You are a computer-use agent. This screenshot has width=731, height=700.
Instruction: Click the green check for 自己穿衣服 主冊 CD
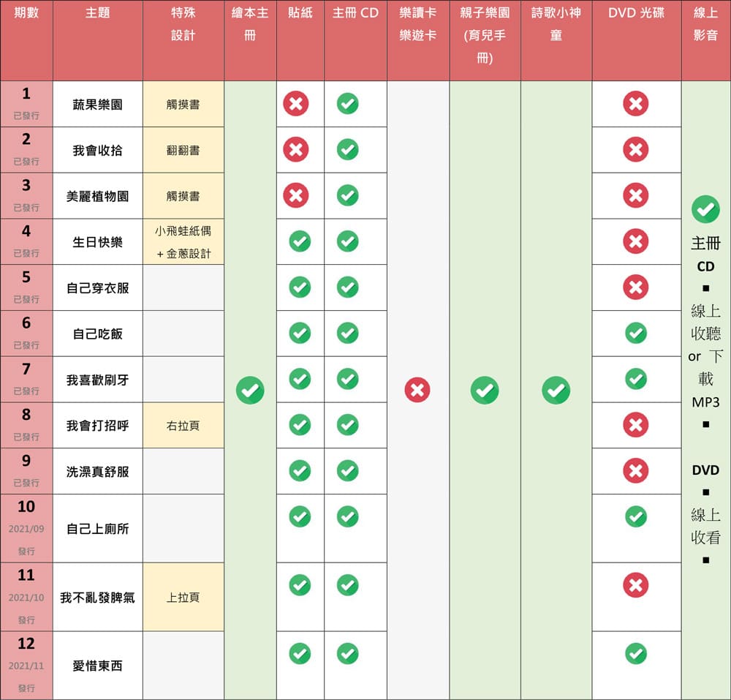tap(348, 287)
